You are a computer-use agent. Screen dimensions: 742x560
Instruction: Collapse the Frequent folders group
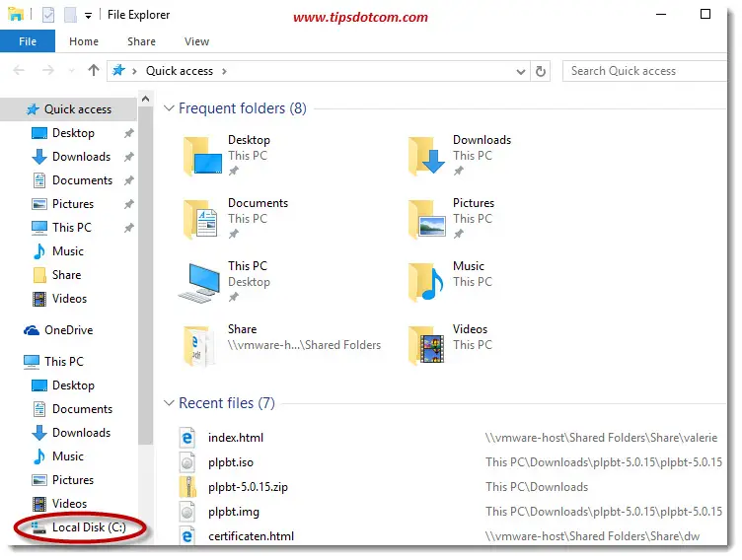(169, 108)
